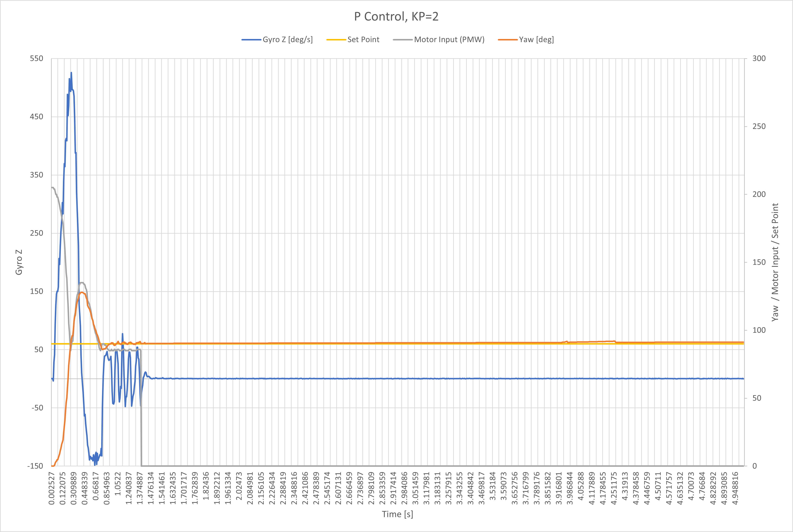Click the time label 3.404842
This screenshot has width=793, height=532.
[471, 488]
